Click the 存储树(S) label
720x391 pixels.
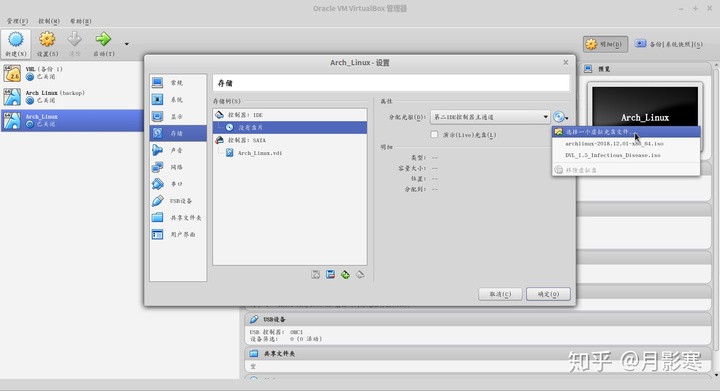tap(226, 101)
